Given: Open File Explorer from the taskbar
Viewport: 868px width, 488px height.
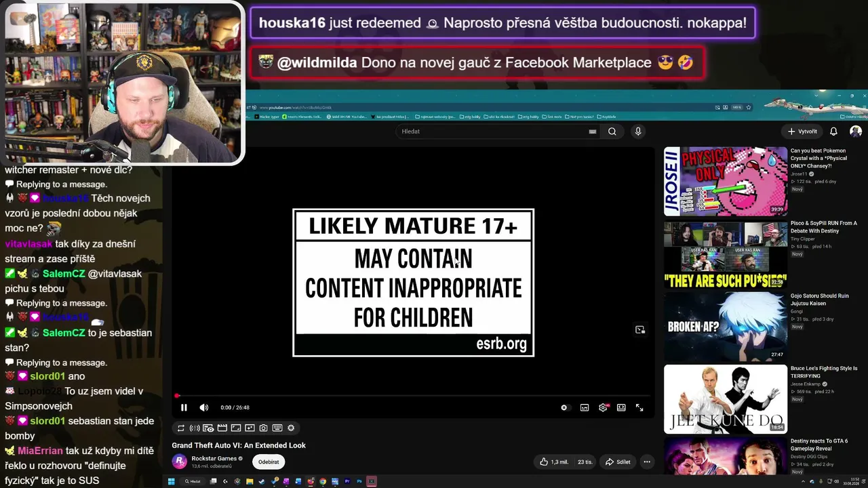Looking at the screenshot, I should (250, 481).
